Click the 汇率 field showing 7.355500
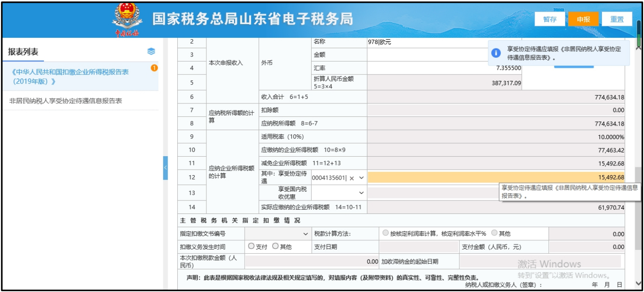The height and width of the screenshot is (292, 644). (444, 68)
